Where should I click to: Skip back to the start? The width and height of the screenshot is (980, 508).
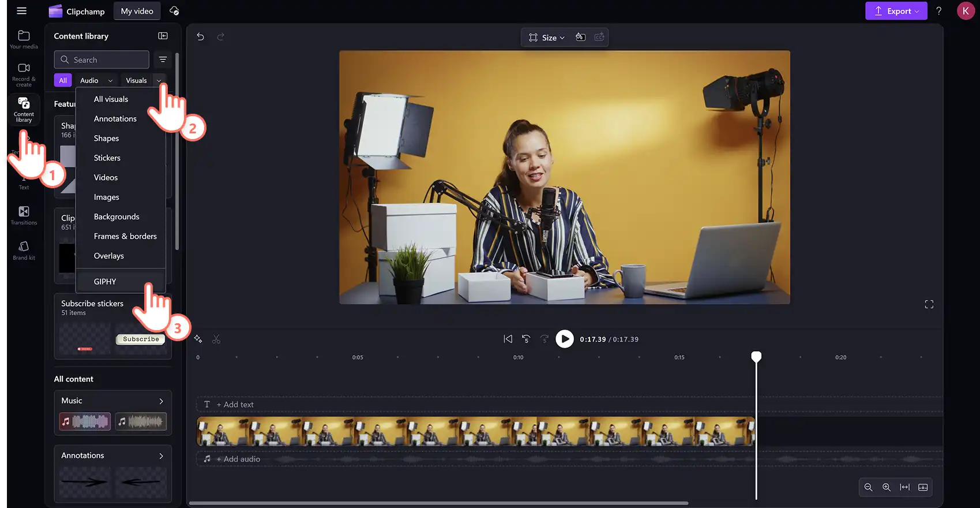(508, 339)
